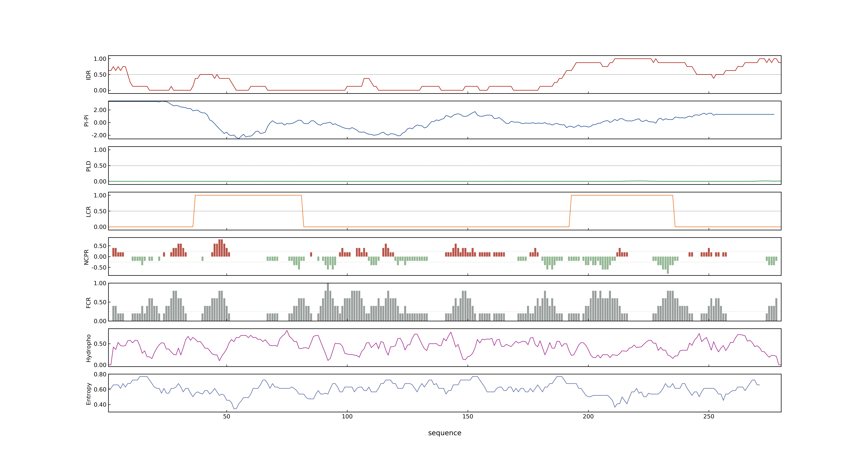
Task: Click the 0.80 tick of Entropy panel
Action: coord(100,374)
